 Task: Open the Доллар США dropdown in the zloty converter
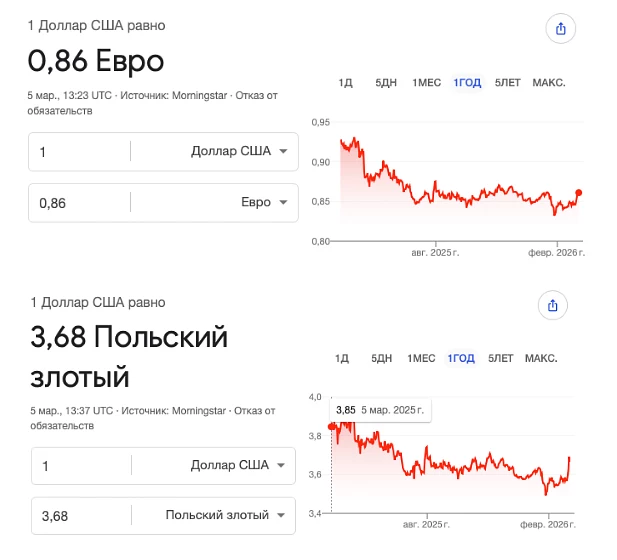click(x=238, y=465)
